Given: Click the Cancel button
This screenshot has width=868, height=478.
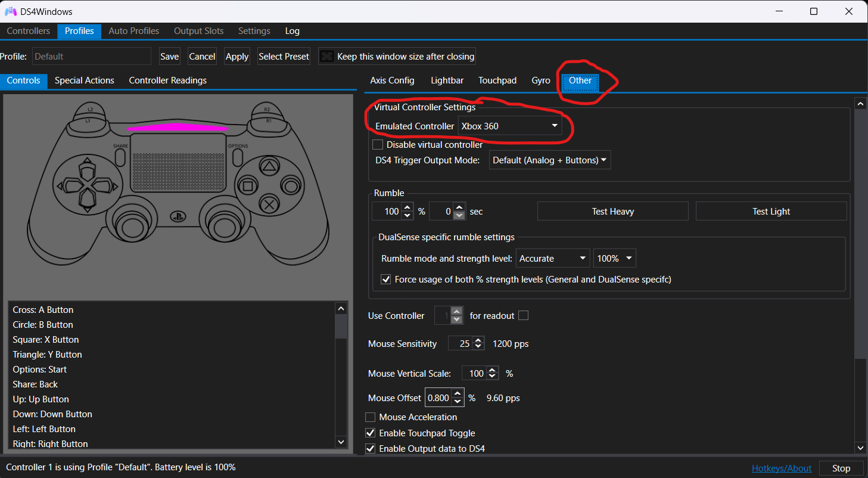Looking at the screenshot, I should click(x=202, y=57).
